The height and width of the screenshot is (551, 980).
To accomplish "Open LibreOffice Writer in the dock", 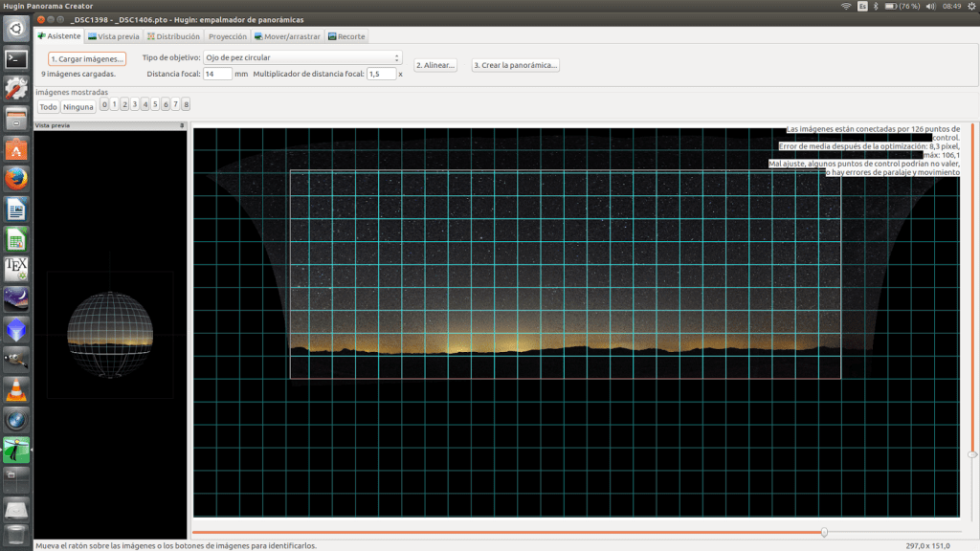I will click(16, 209).
